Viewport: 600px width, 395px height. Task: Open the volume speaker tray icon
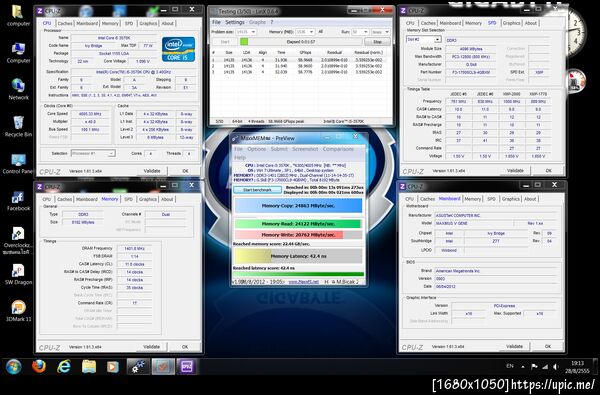point(556,367)
